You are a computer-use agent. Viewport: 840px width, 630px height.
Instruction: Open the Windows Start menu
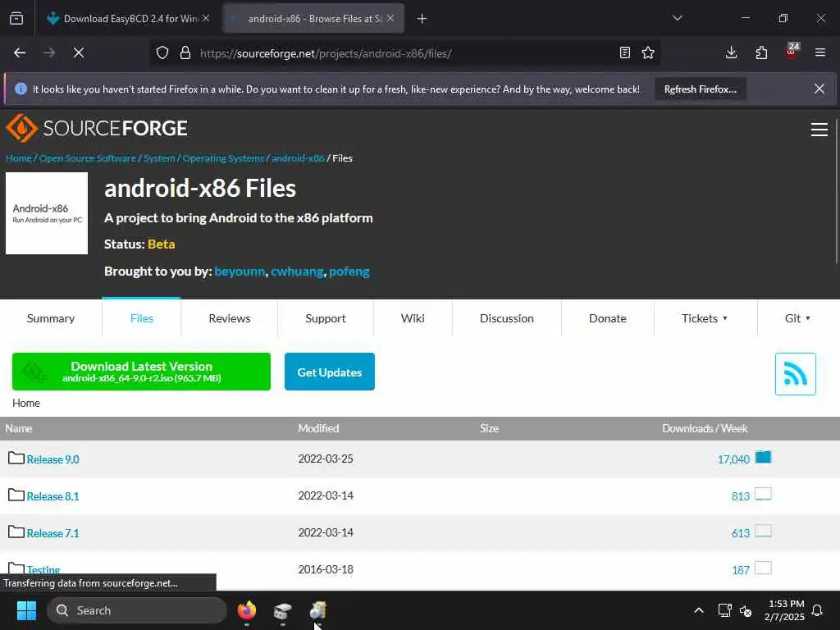(26, 610)
